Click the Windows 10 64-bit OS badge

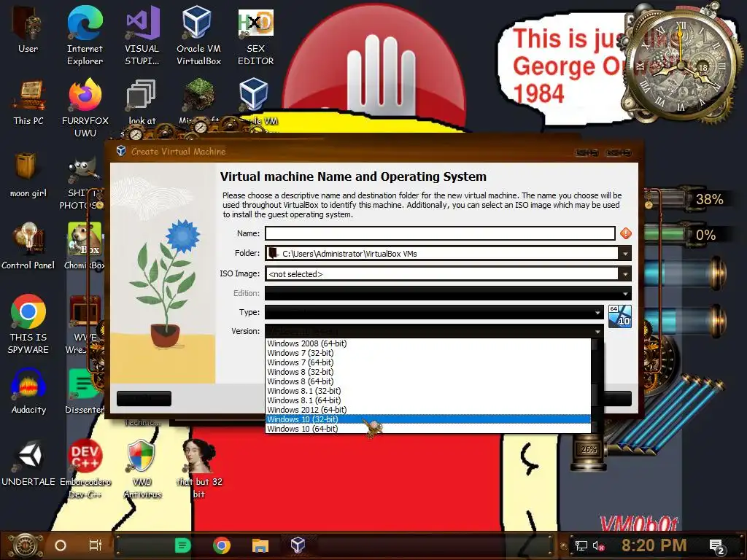(620, 316)
